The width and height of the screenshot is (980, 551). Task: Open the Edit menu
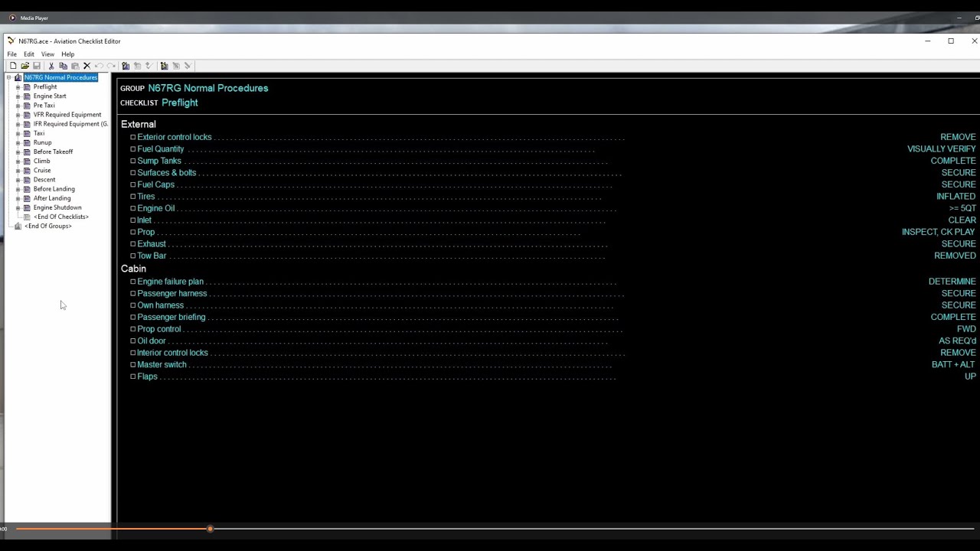pyautogui.click(x=28, y=54)
